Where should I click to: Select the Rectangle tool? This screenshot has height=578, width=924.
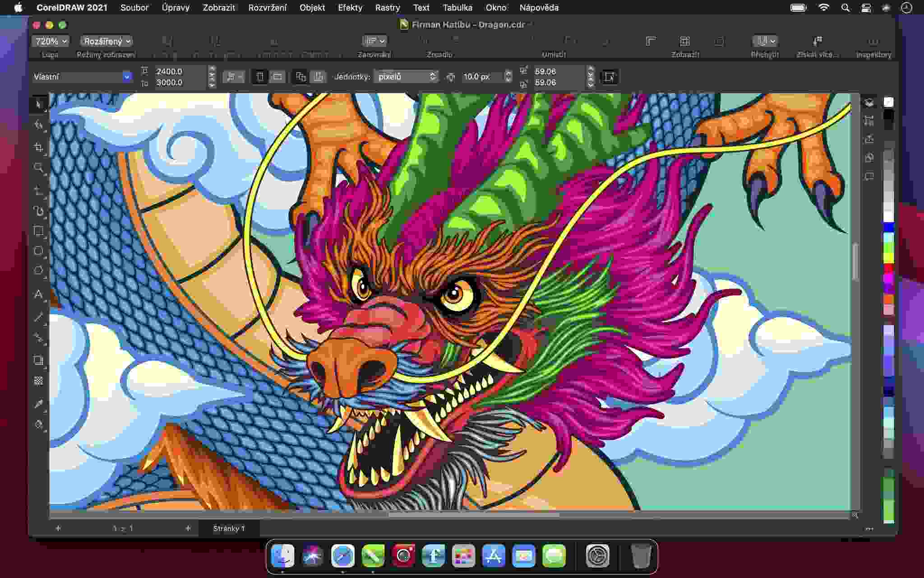[x=39, y=231]
